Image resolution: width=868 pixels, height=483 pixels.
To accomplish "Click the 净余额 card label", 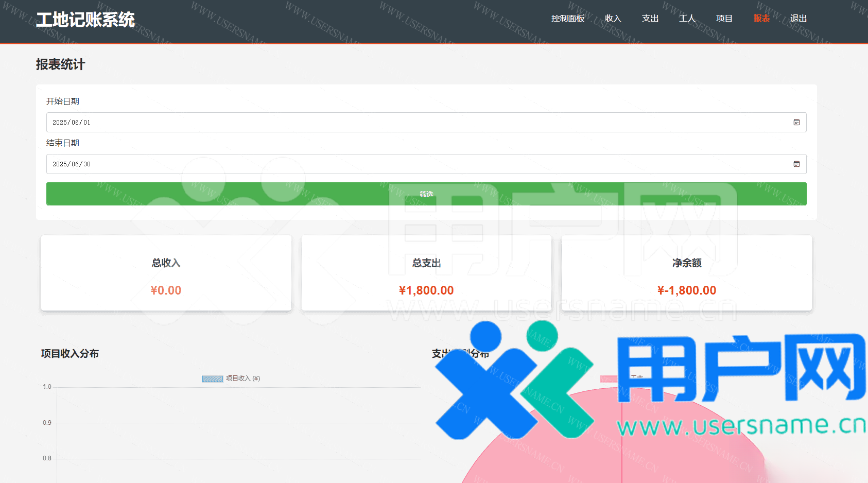I will [x=687, y=263].
